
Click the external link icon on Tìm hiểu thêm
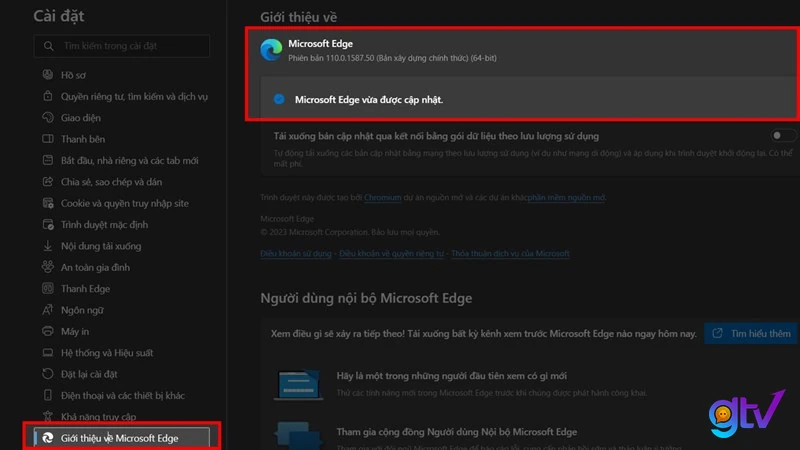(x=717, y=333)
